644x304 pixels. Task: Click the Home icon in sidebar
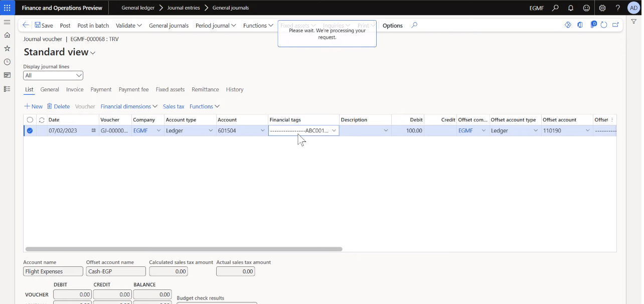[x=7, y=35]
